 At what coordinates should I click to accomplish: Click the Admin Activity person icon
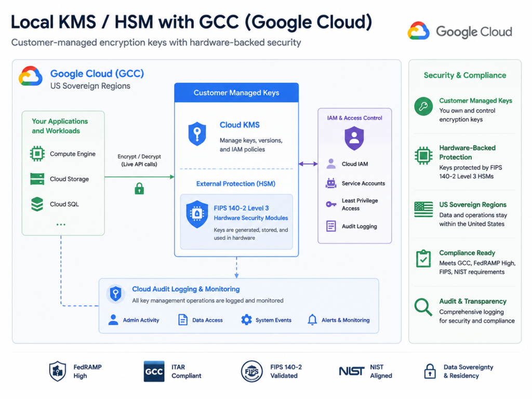pyautogui.click(x=113, y=320)
